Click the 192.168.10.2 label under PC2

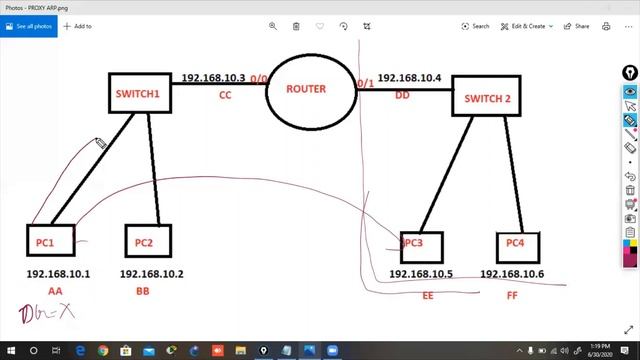tap(151, 274)
